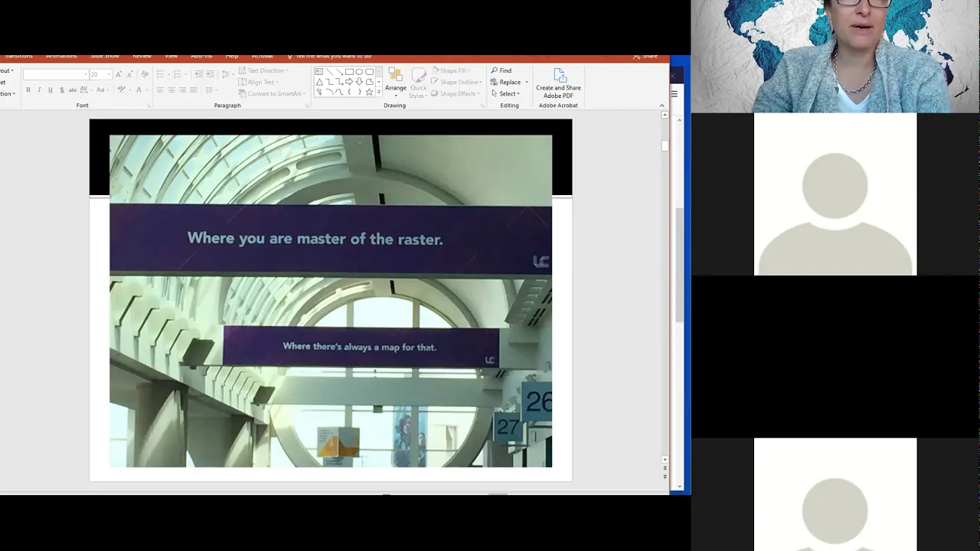
Task: Open the Animations ribbon tab
Action: (x=61, y=56)
